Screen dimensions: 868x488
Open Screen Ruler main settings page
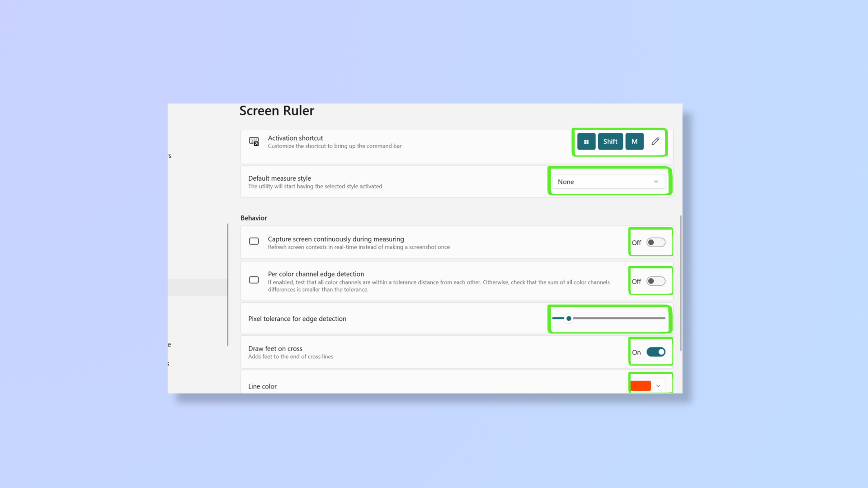[276, 110]
